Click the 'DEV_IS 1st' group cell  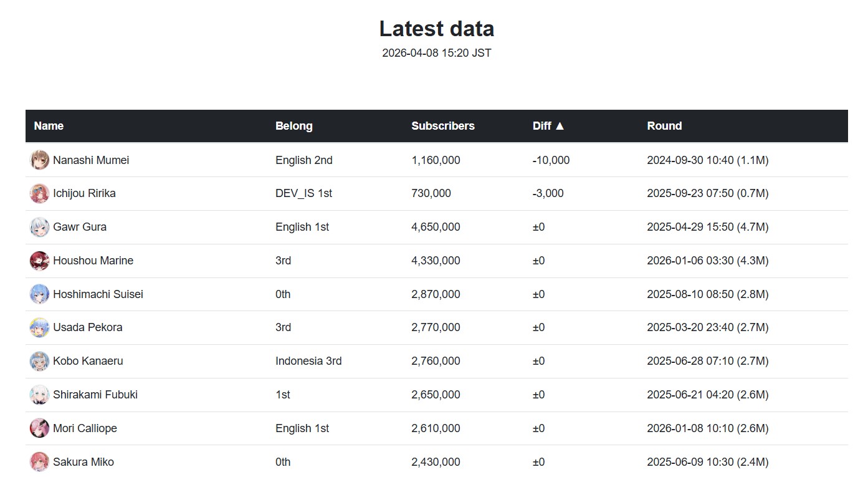tap(303, 193)
